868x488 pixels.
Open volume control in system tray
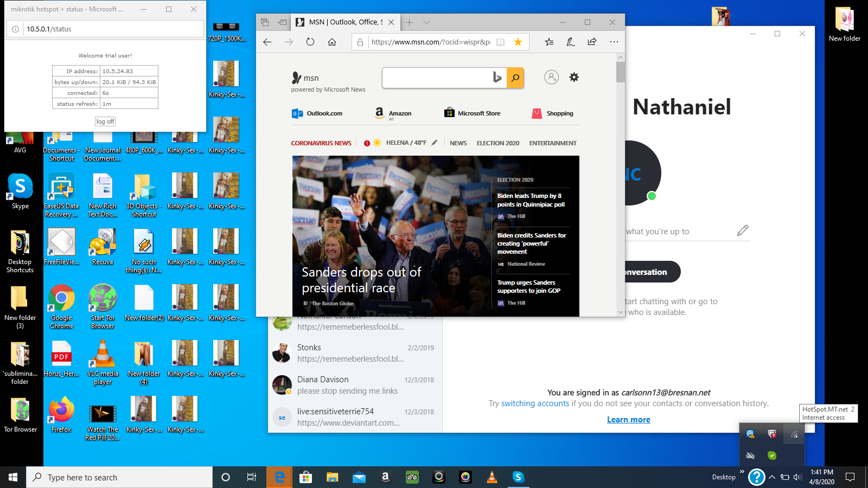(797, 477)
